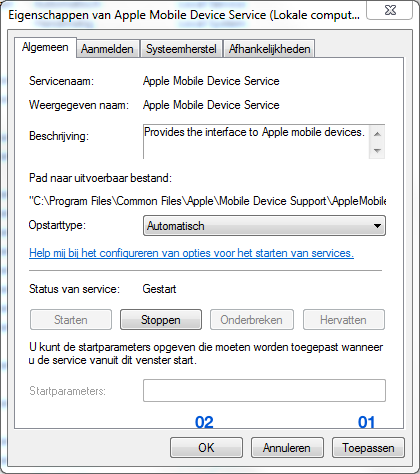Select the Afhankelijkheden tab
The width and height of the screenshot is (420, 474).
[269, 49]
